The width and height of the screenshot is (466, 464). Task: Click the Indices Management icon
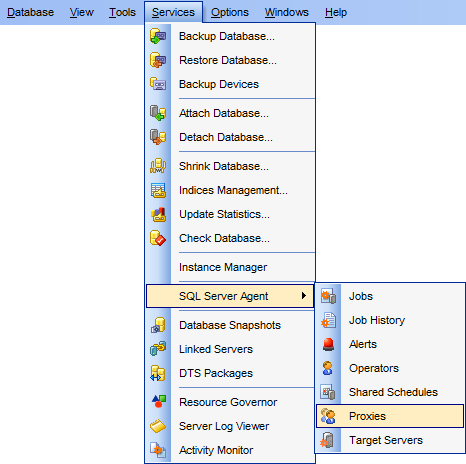pos(158,190)
